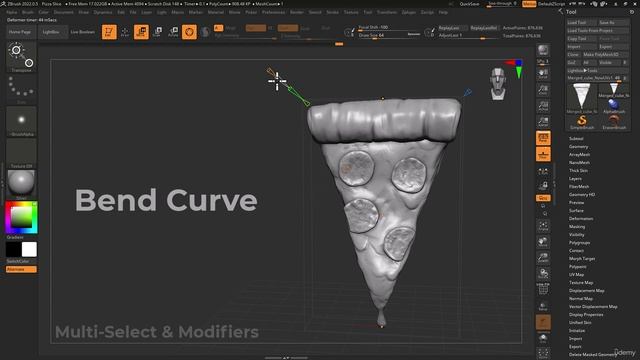The width and height of the screenshot is (640, 360).
Task: Click the Frame mesh icon
Action: pos(543,226)
